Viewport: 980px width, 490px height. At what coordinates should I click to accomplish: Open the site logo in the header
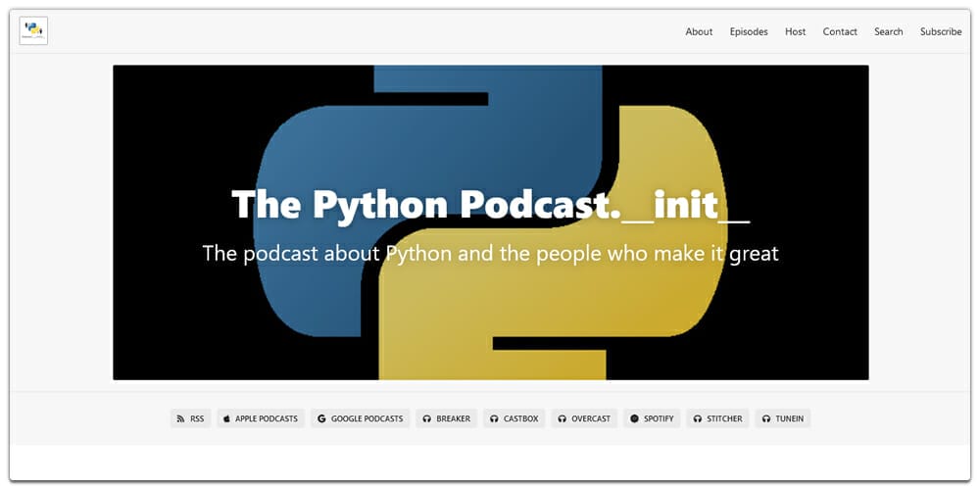(33, 30)
